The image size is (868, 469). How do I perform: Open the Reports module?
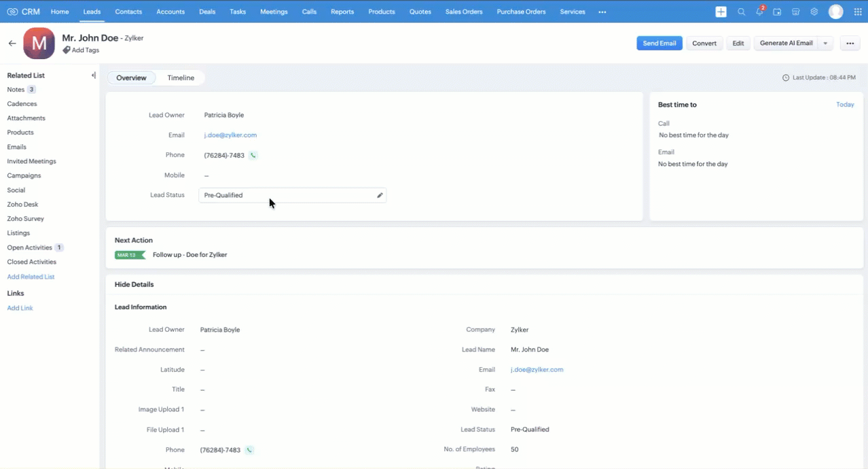pyautogui.click(x=342, y=12)
